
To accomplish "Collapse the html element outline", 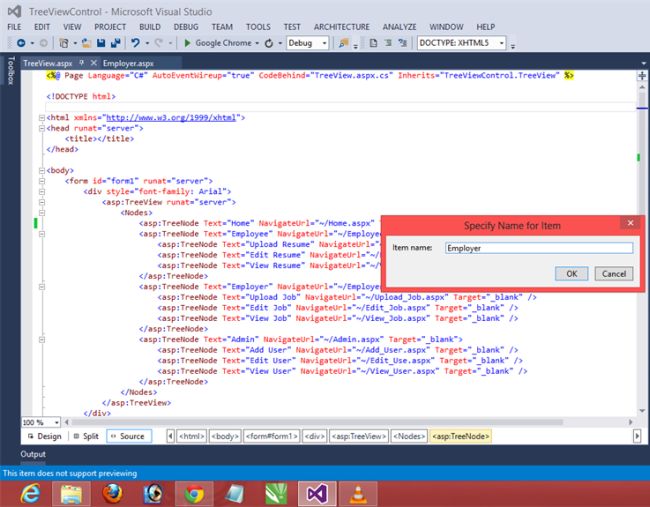I will (x=40, y=118).
